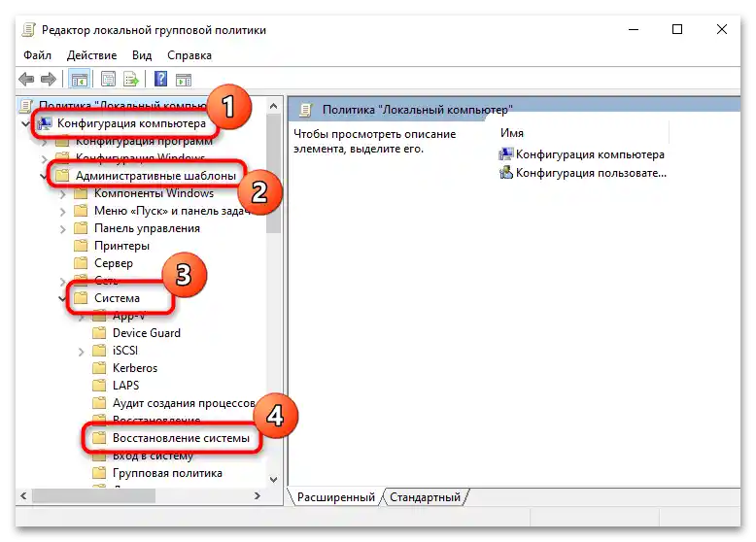Select Административные шаблоны in the tree
Image resolution: width=756 pixels, height=542 pixels.
(155, 176)
